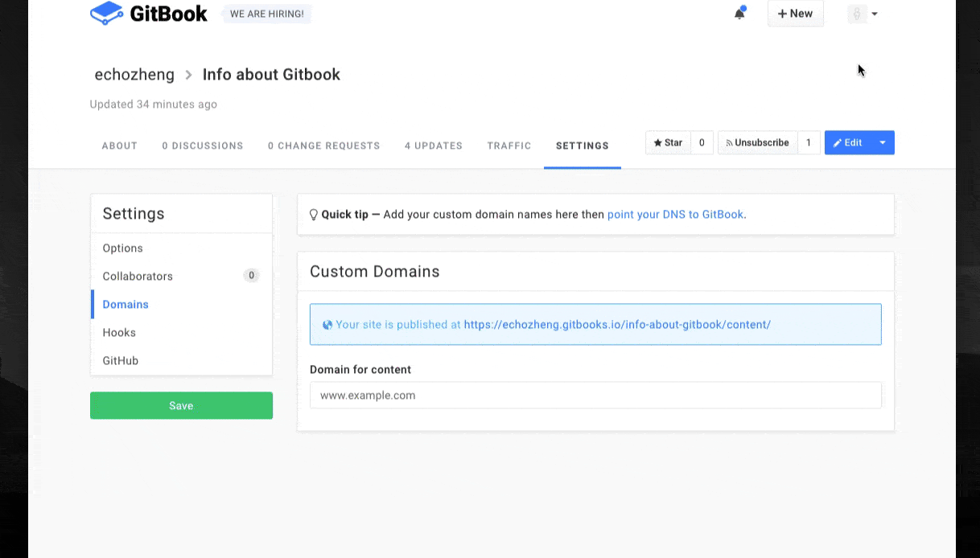980x558 pixels.
Task: Switch to the 0 DISCUSSIONS tab
Action: point(203,146)
